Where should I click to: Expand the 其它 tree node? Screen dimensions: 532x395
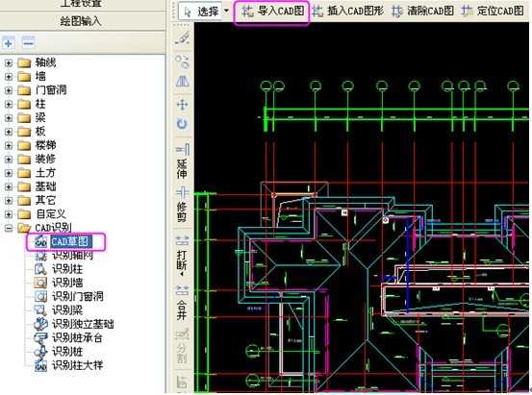pos(9,200)
